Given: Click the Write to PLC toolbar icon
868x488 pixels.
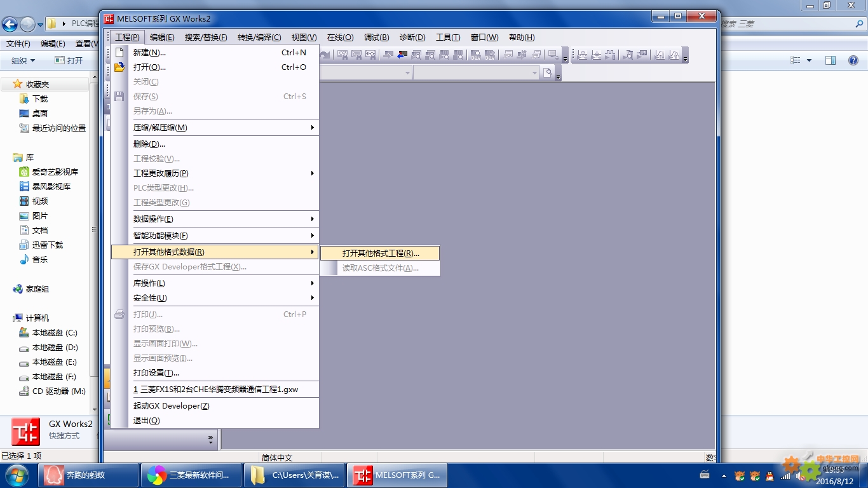Looking at the screenshot, I should pyautogui.click(x=388, y=55).
